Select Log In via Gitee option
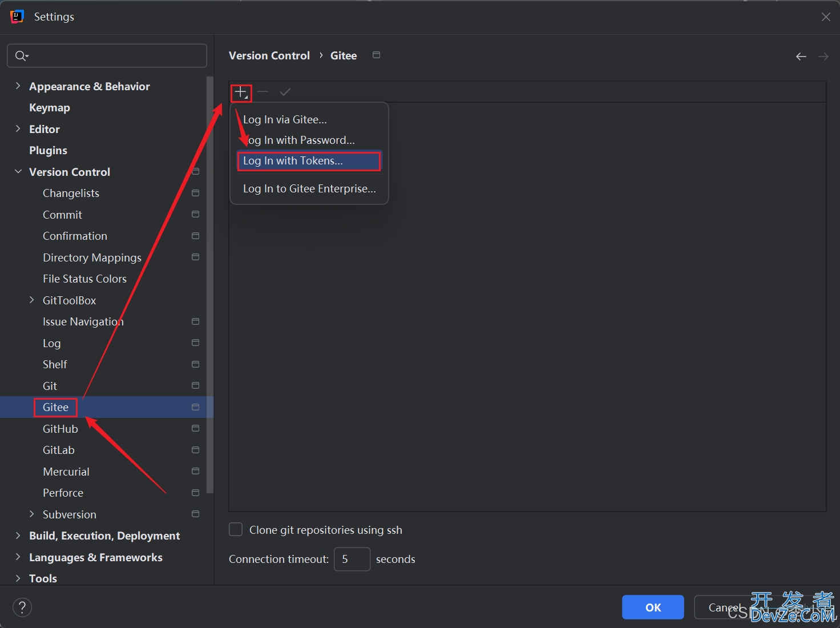Viewport: 840px width, 628px height. click(285, 120)
